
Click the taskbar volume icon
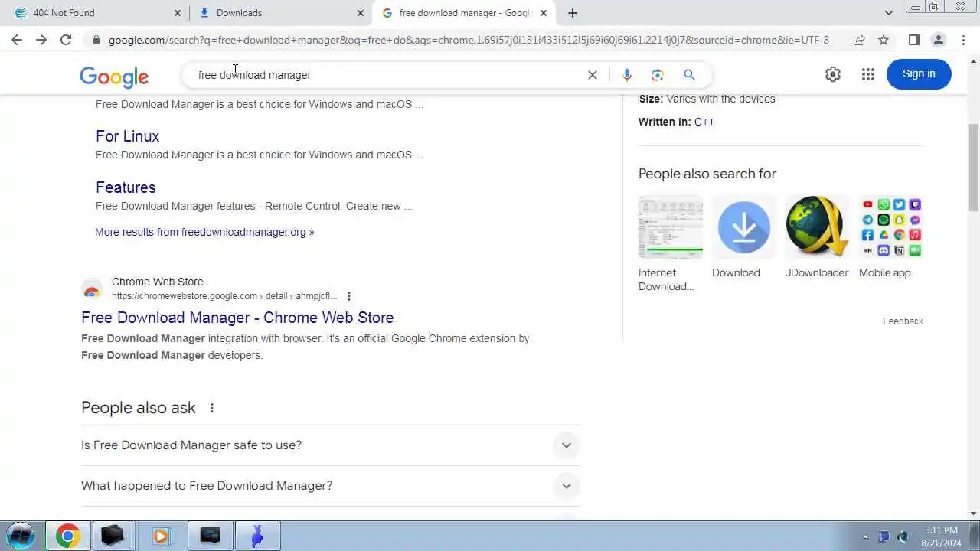(x=903, y=536)
